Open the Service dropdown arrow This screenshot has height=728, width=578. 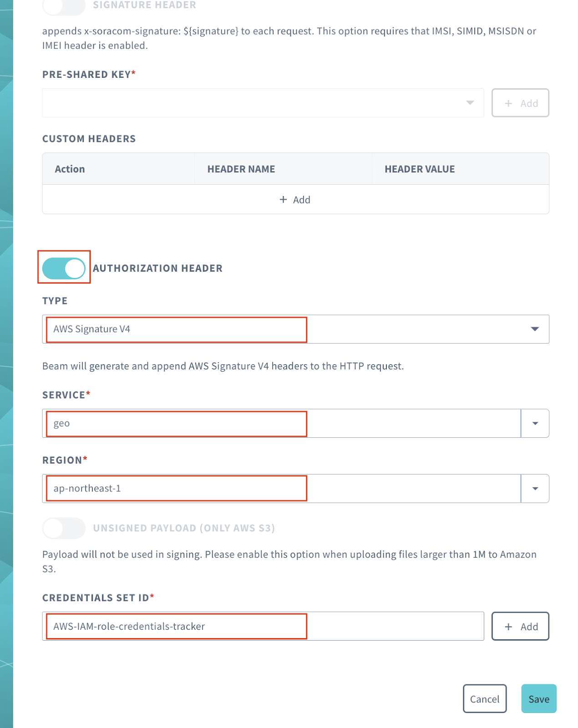535,424
